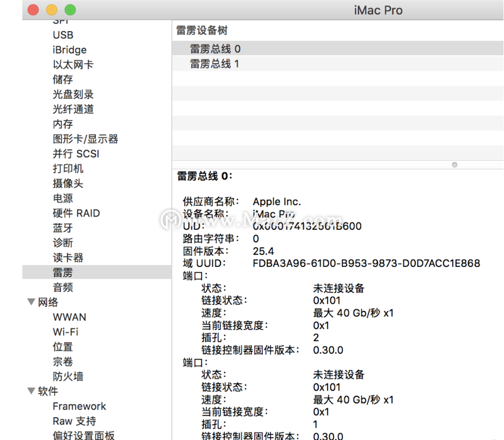Click the iMac Pro window title
This screenshot has height=440, width=504.
coord(378,10)
